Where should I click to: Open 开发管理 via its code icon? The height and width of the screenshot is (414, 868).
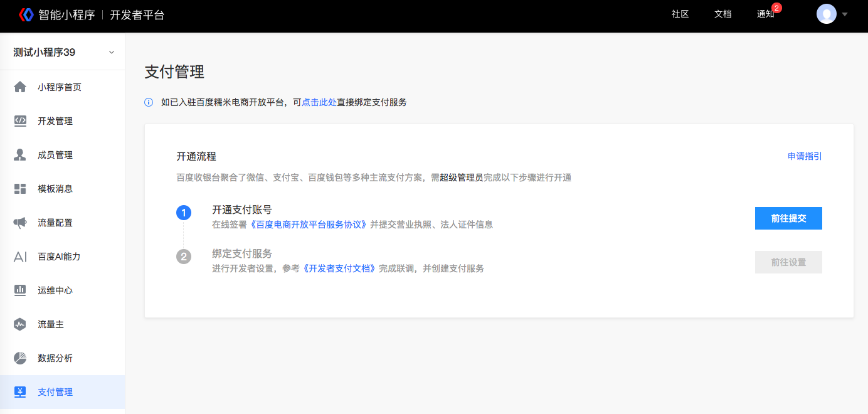[19, 120]
